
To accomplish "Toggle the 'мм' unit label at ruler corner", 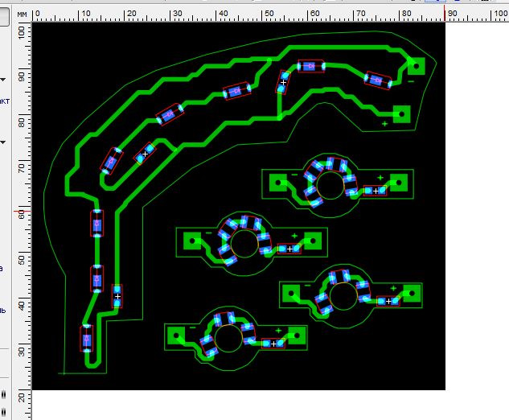I will click(x=22, y=14).
